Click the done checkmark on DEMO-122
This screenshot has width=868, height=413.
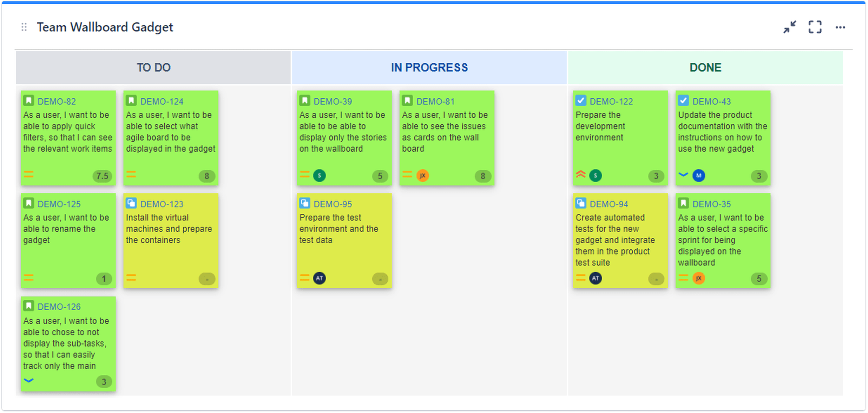(580, 100)
